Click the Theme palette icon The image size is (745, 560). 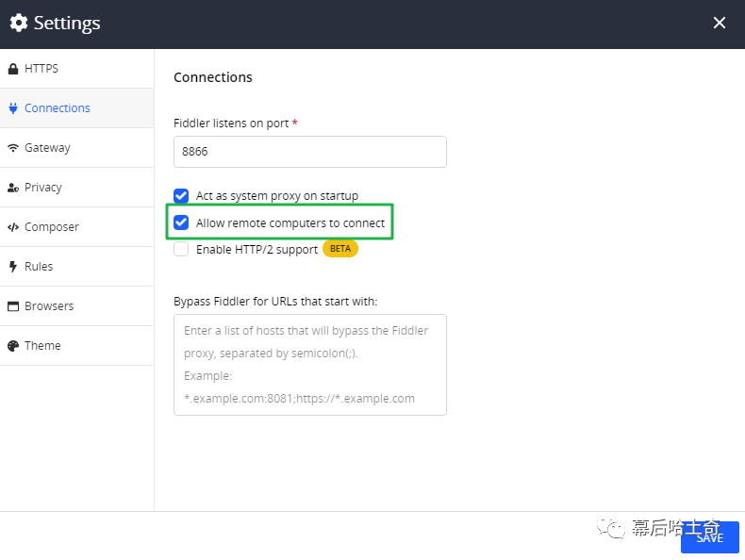pyautogui.click(x=13, y=346)
